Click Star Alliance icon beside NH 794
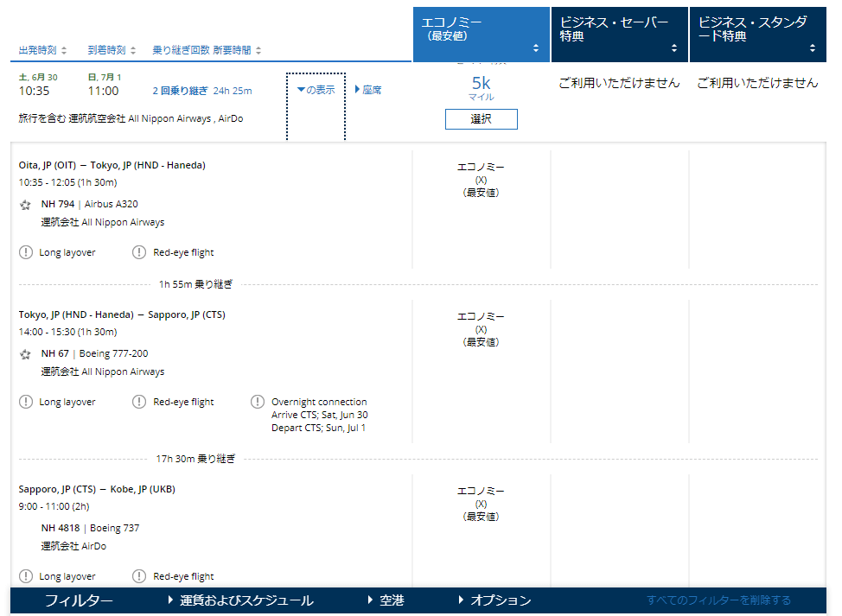The width and height of the screenshot is (842, 616). point(26,205)
